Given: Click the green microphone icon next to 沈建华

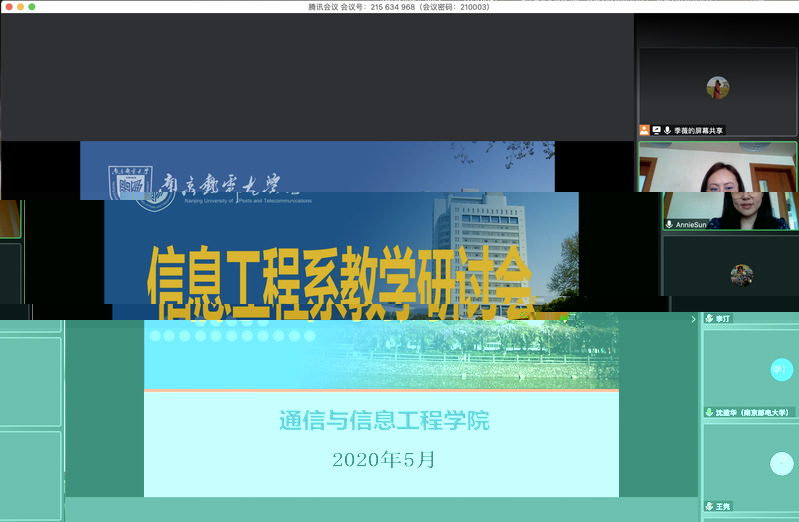Looking at the screenshot, I should [709, 412].
